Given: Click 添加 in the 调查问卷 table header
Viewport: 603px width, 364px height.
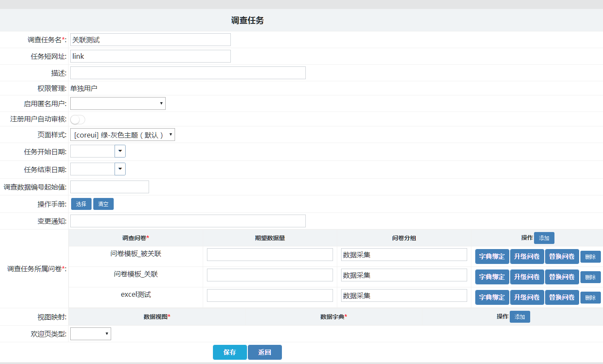Looking at the screenshot, I should coord(544,238).
